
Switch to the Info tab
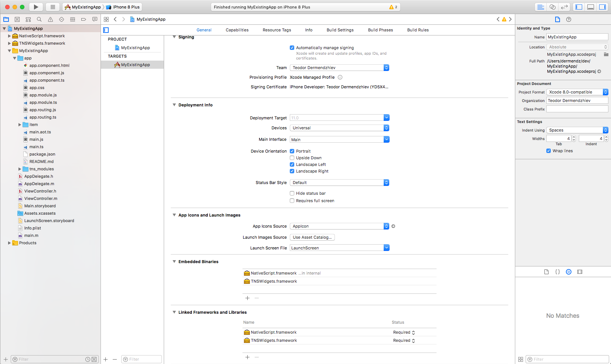pyautogui.click(x=309, y=30)
